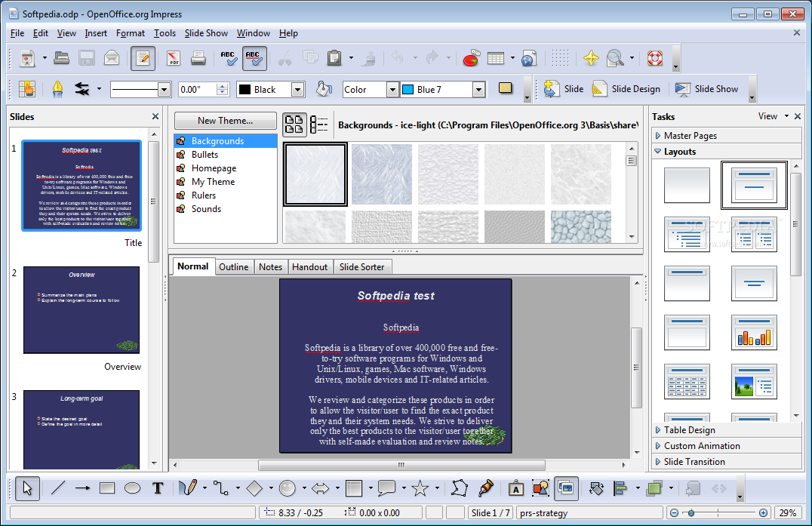812x526 pixels.
Task: Click the Line pencil icon
Action: [57, 89]
